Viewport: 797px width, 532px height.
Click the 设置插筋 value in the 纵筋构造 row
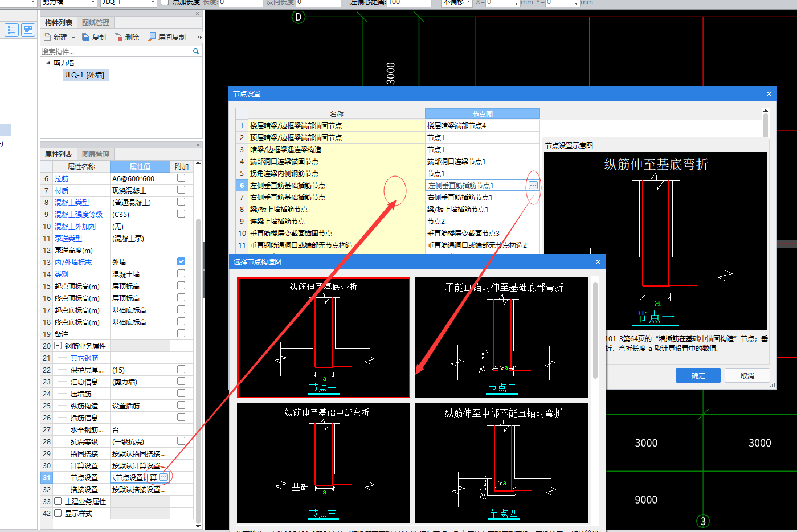click(x=140, y=406)
